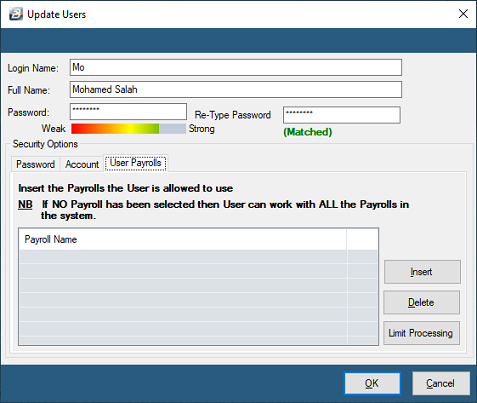
Task: Click the Login Name input field
Action: click(236, 67)
